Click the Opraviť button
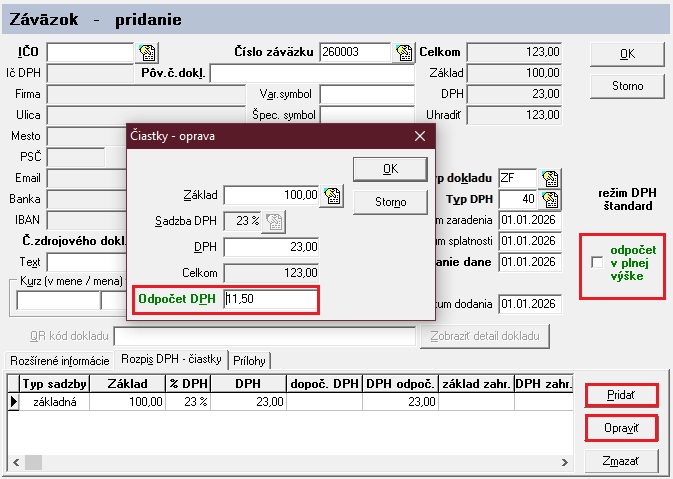673x479 pixels. pyautogui.click(x=621, y=428)
